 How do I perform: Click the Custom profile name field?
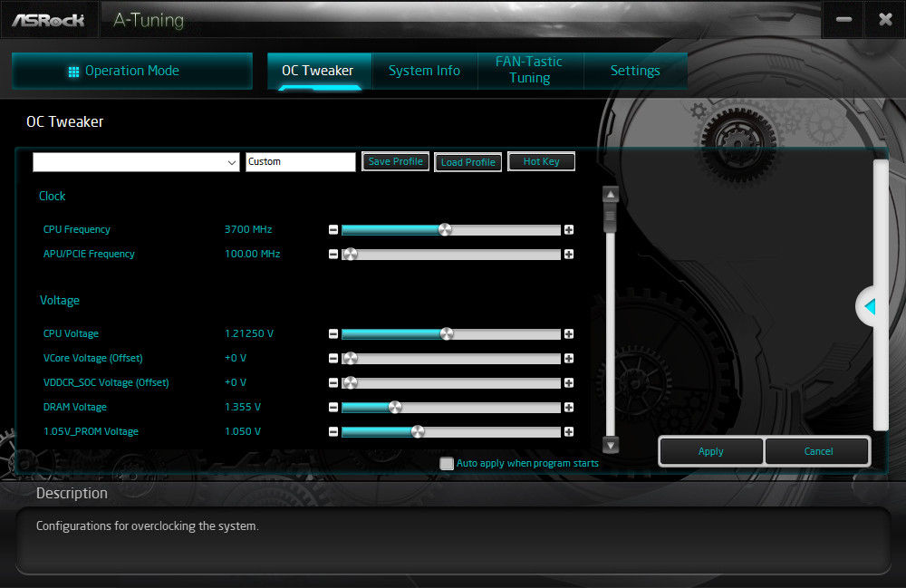tap(301, 162)
